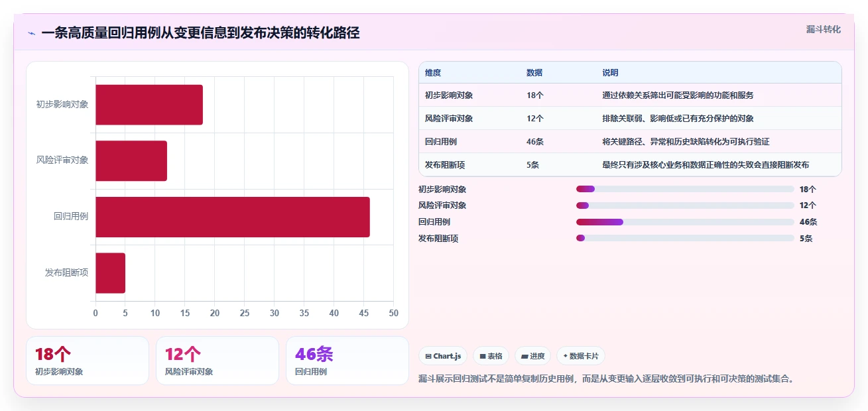Click footer note starting 漏斗展示回归测试
The image size is (868, 411).
[606, 379]
